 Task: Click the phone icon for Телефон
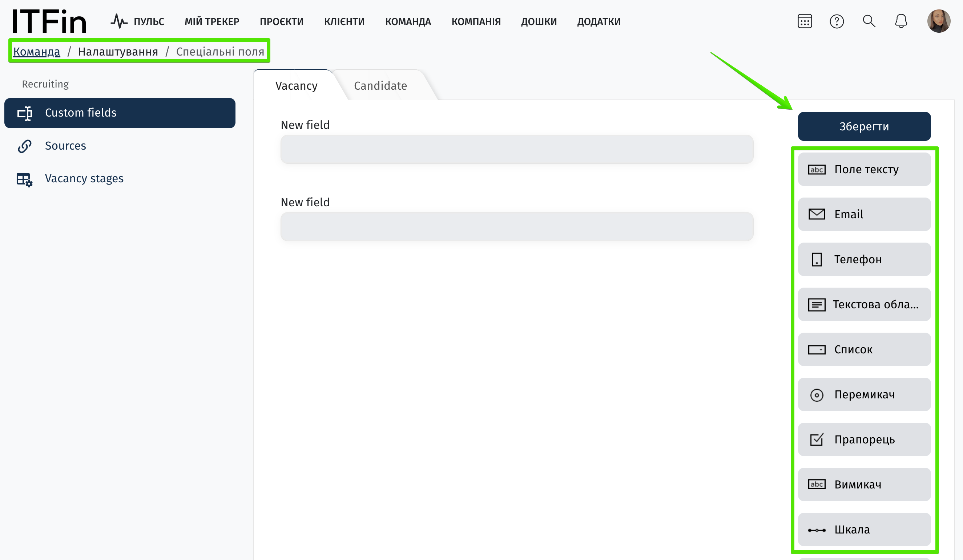(x=817, y=259)
